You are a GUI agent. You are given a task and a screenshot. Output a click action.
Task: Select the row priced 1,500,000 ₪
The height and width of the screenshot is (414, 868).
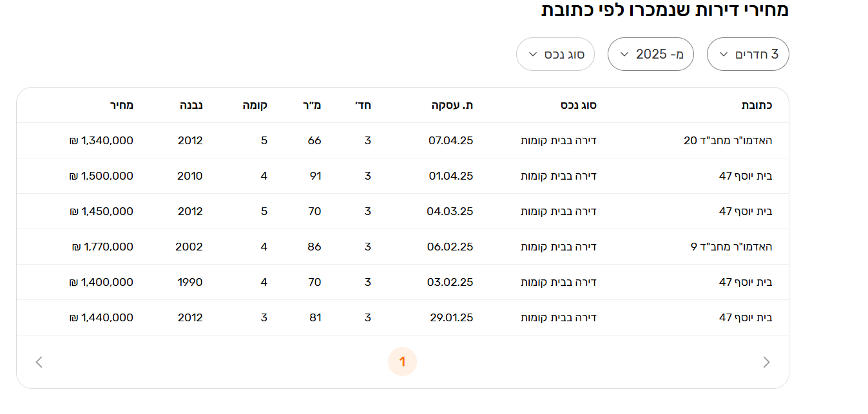[101, 176]
